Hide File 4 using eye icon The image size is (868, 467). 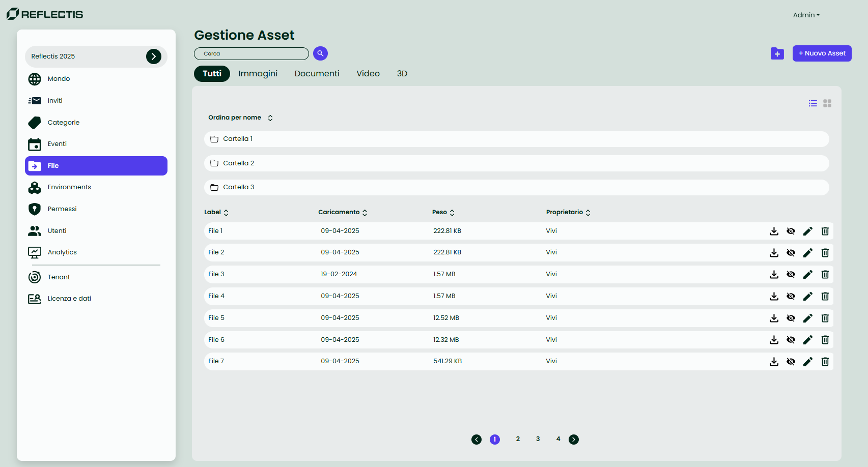tap(791, 296)
